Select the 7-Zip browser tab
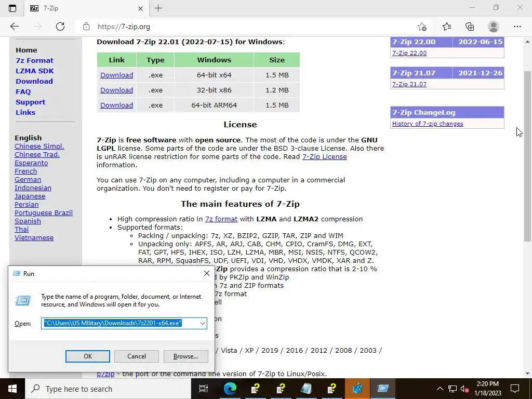The height and width of the screenshot is (399, 532). click(x=87, y=8)
